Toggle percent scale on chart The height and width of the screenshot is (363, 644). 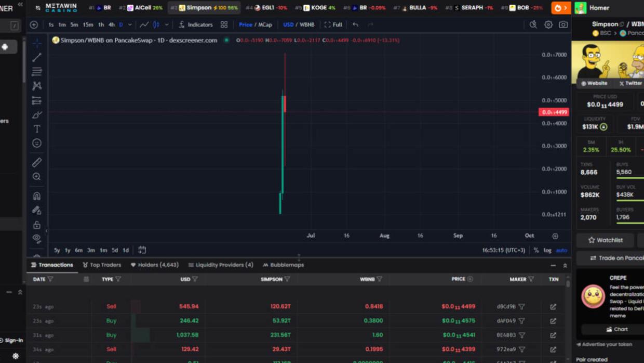coord(536,250)
